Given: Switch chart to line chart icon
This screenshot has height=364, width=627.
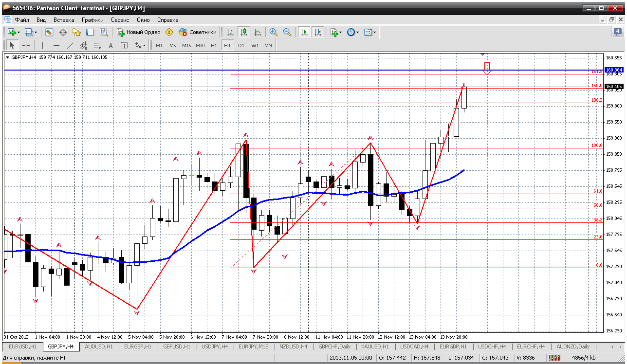Looking at the screenshot, I should pos(258,32).
